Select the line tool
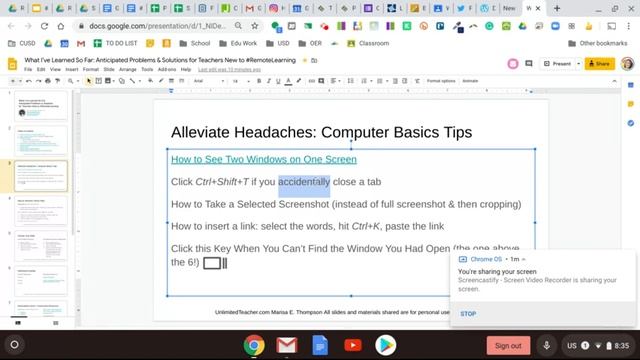 (132, 81)
